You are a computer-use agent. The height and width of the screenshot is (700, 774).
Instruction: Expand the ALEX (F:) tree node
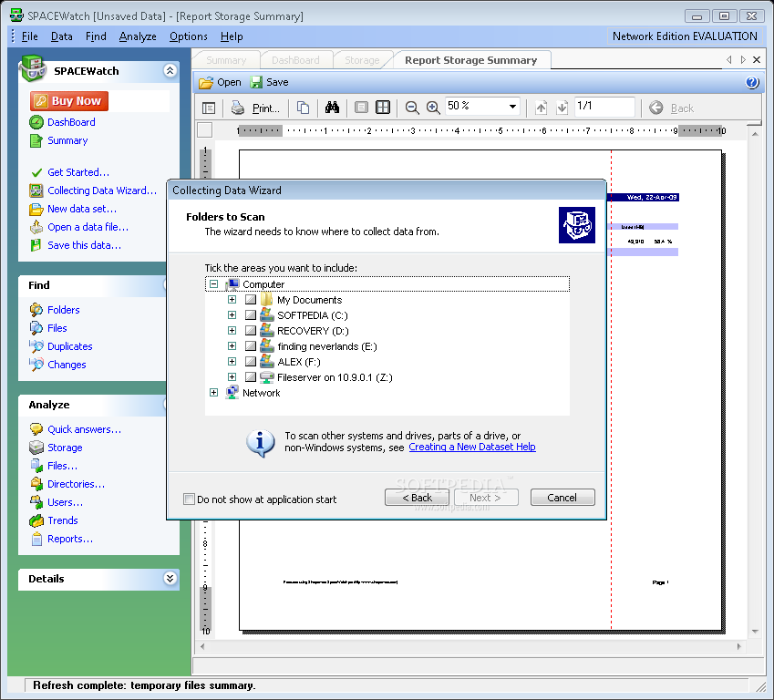coord(232,361)
